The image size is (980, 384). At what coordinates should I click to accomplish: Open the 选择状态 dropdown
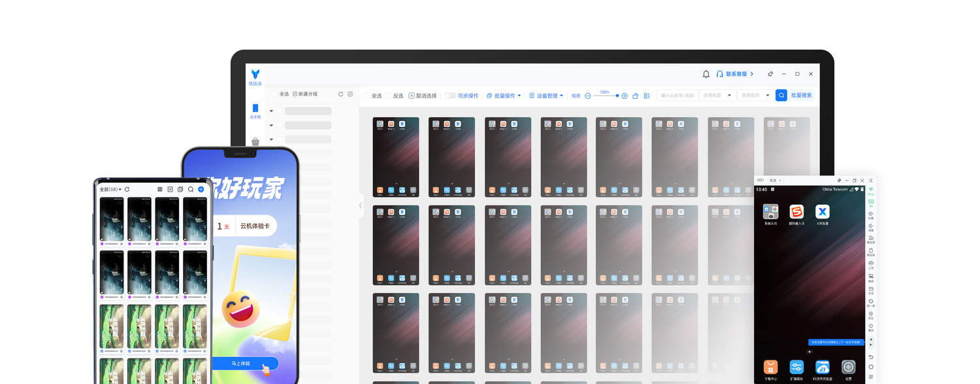click(x=755, y=96)
